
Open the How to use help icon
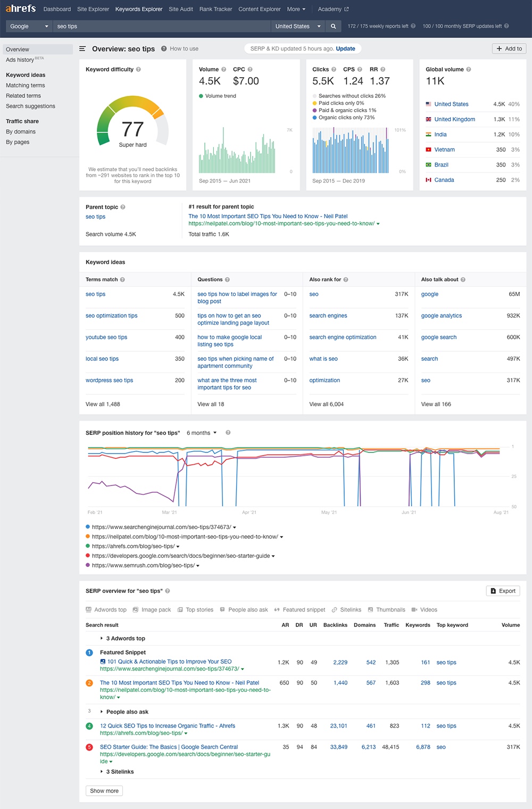point(164,48)
